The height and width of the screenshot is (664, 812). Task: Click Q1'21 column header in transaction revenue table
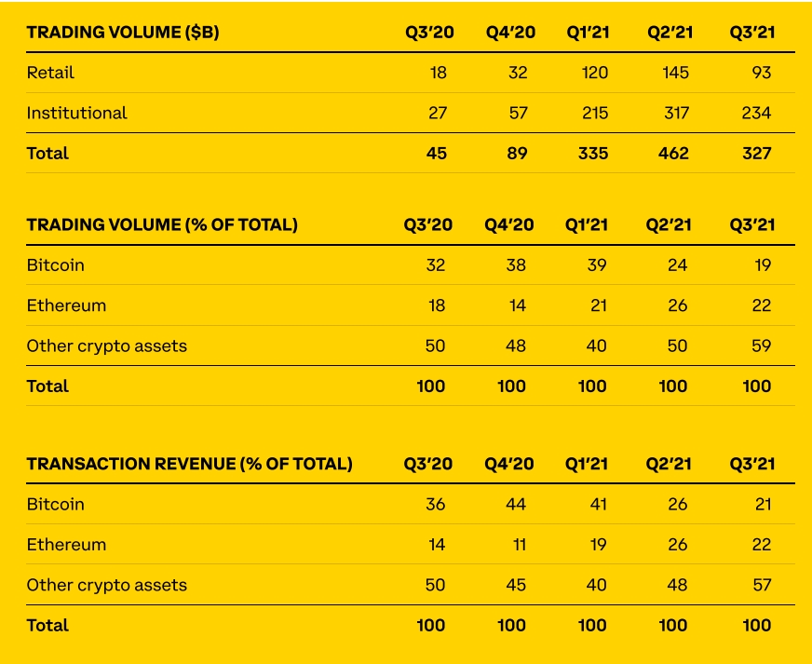click(x=587, y=464)
